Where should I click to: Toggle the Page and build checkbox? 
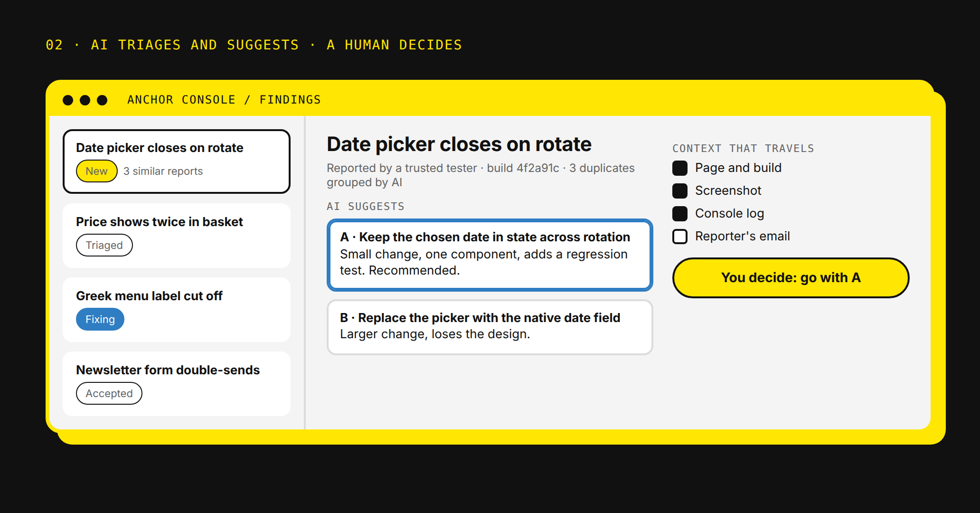(x=680, y=168)
